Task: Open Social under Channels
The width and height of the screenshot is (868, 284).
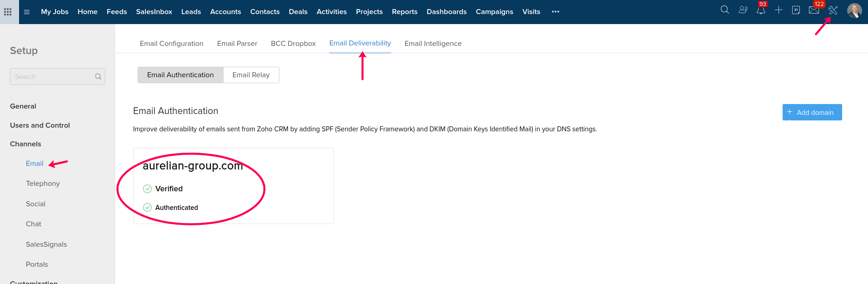Action: pos(35,204)
